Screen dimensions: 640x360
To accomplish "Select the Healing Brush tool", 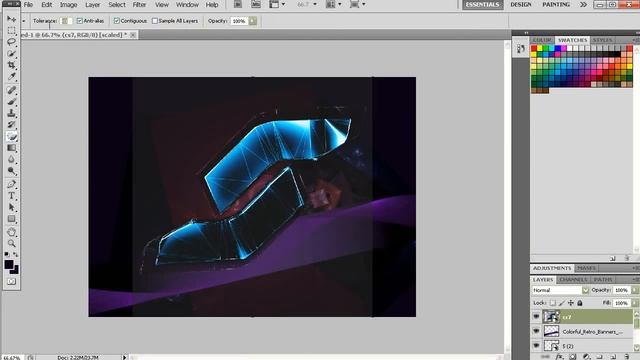I will click(x=11, y=90).
